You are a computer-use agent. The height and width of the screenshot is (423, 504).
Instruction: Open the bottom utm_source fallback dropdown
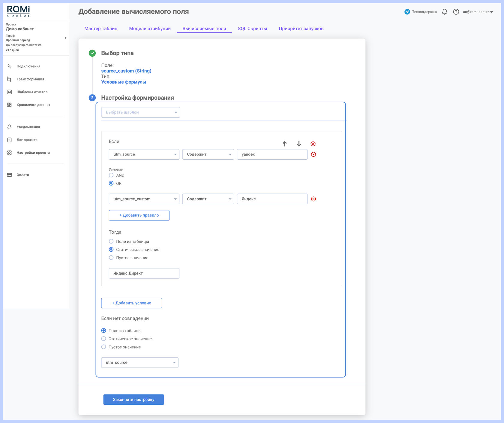[140, 363]
